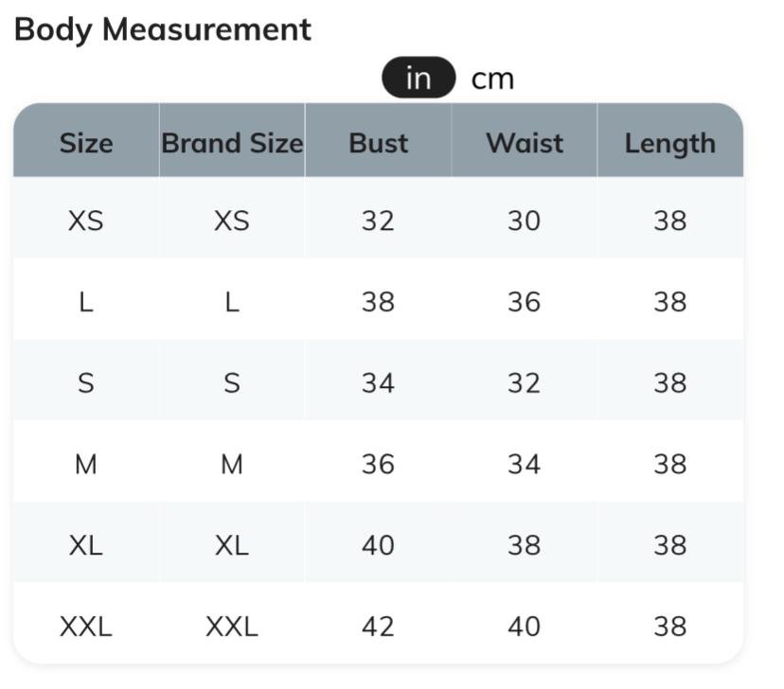
Task: Click the Length column header
Action: (669, 143)
